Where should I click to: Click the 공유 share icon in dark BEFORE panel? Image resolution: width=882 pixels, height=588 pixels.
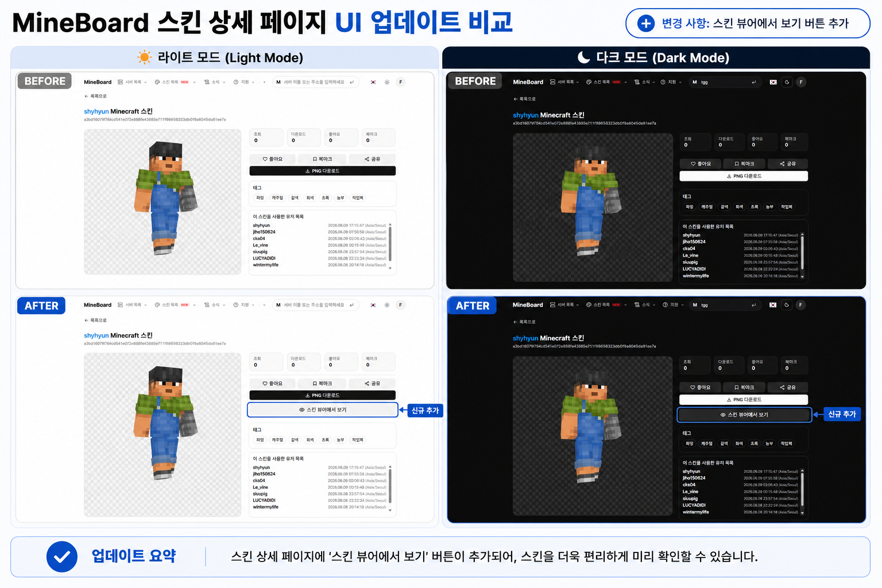(x=782, y=164)
